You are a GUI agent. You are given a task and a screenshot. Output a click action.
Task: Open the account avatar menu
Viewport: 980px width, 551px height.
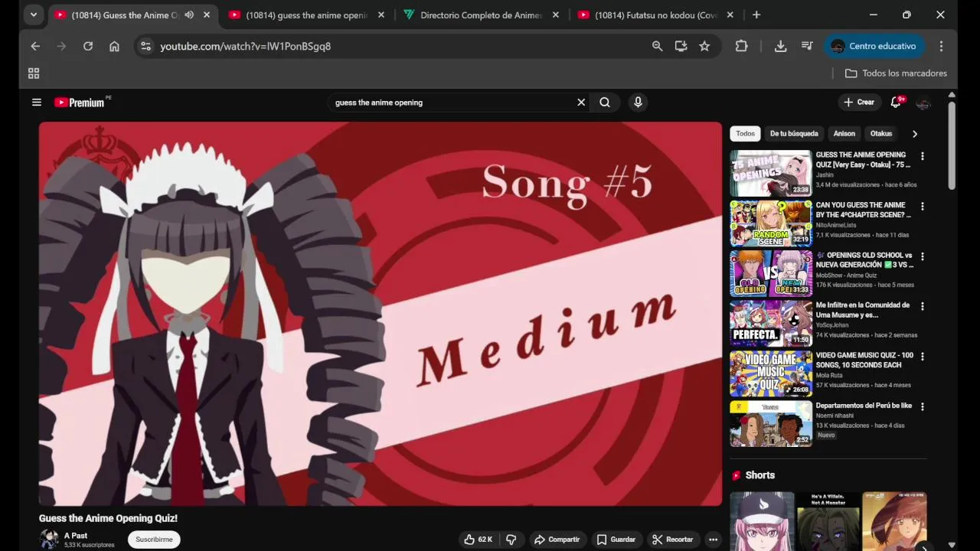923,103
